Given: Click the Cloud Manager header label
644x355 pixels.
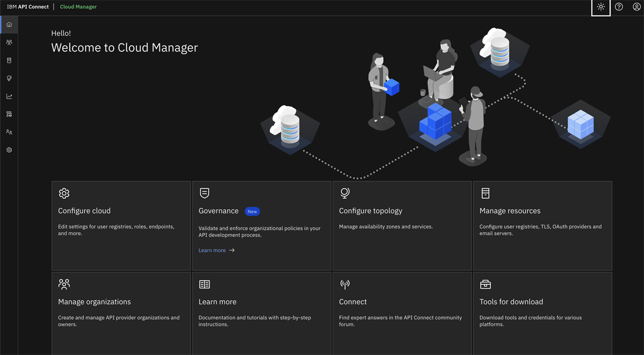Looking at the screenshot, I should click(78, 7).
